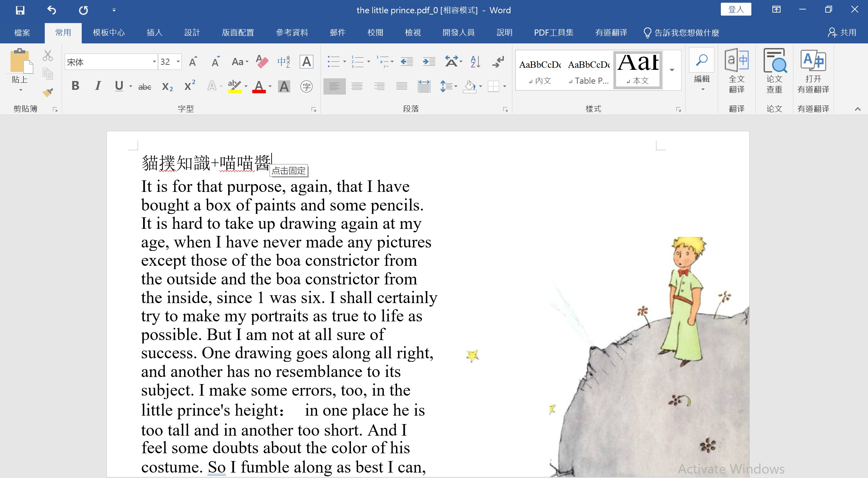The width and height of the screenshot is (868, 478).
Task: Align text left
Action: [334, 86]
